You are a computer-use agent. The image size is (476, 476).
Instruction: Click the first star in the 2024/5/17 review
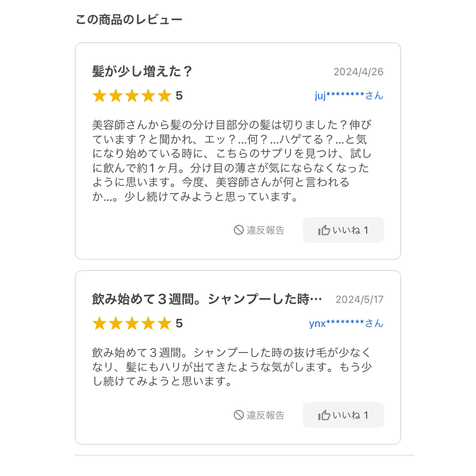coord(99,324)
